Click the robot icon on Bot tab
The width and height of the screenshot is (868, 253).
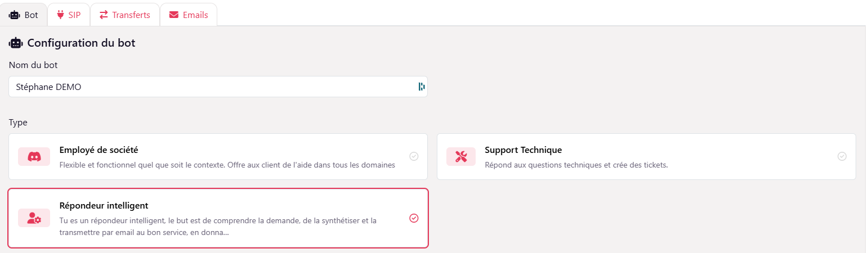click(15, 15)
